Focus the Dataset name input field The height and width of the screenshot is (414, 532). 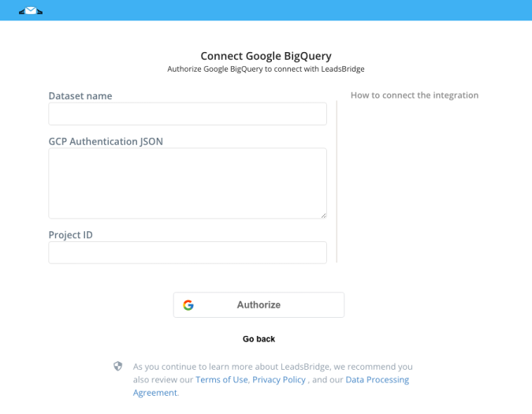coord(188,114)
